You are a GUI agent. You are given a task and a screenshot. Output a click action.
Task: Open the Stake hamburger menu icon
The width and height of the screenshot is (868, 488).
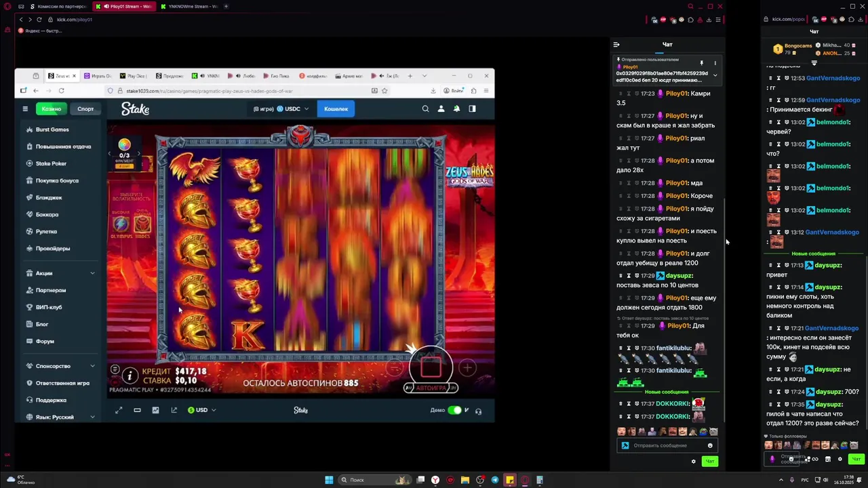pyautogui.click(x=25, y=108)
